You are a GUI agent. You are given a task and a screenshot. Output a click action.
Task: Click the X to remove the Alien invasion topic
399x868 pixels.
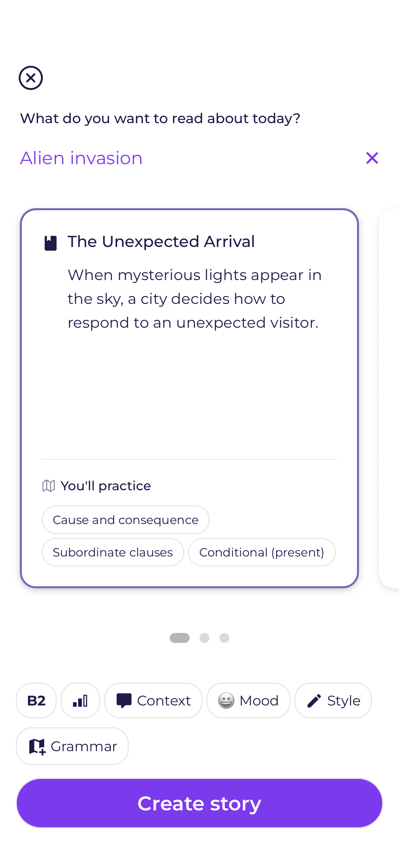tap(372, 158)
